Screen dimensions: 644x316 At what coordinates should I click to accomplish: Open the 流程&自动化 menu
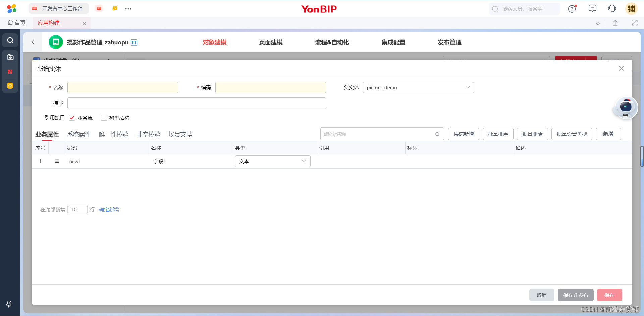[x=332, y=42]
